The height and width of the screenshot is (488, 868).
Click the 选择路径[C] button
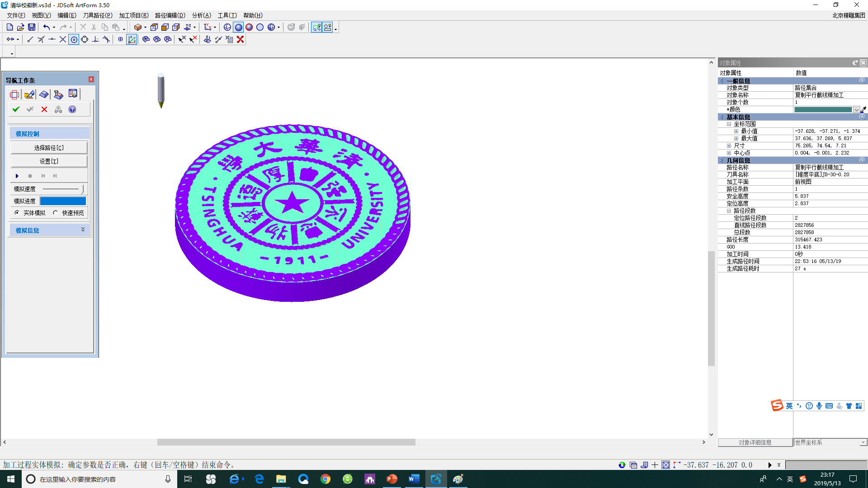[49, 148]
